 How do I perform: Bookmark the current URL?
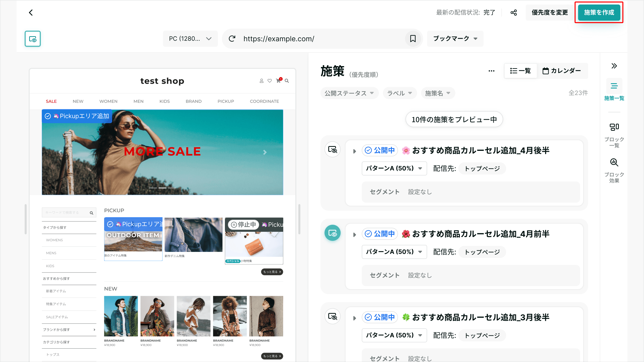point(413,39)
